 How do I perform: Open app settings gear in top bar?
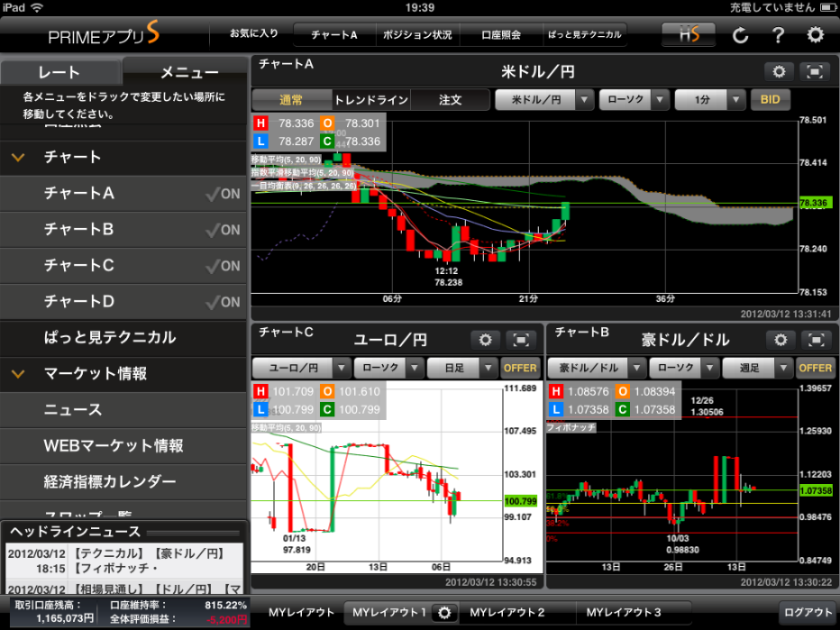coord(816,35)
